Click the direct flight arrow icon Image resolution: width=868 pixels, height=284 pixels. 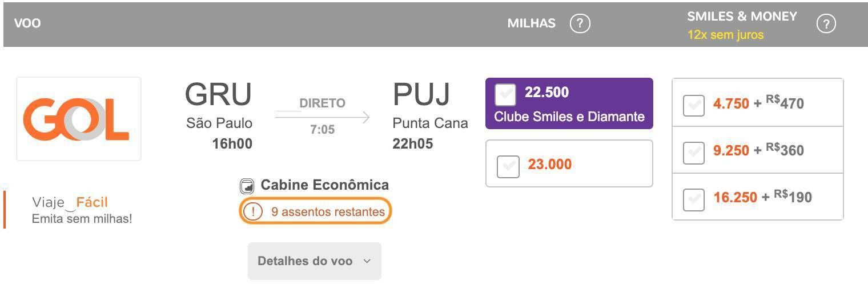[x=323, y=117]
